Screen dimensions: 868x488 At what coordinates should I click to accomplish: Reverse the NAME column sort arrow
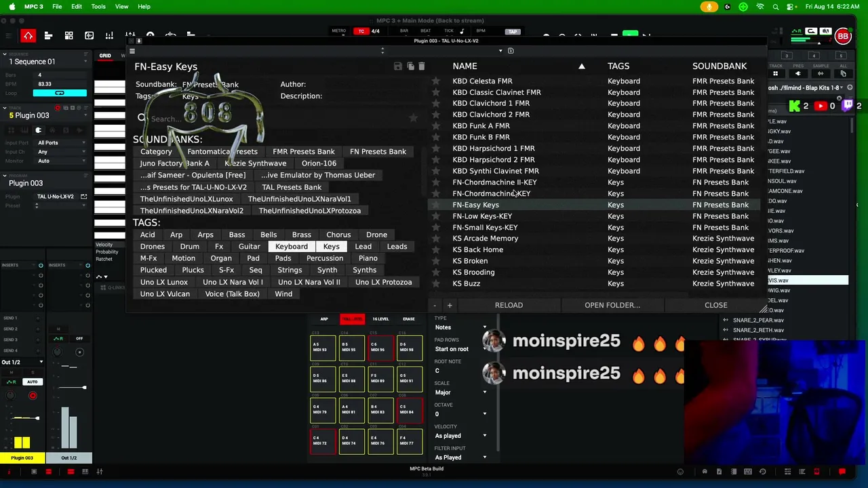click(x=581, y=66)
